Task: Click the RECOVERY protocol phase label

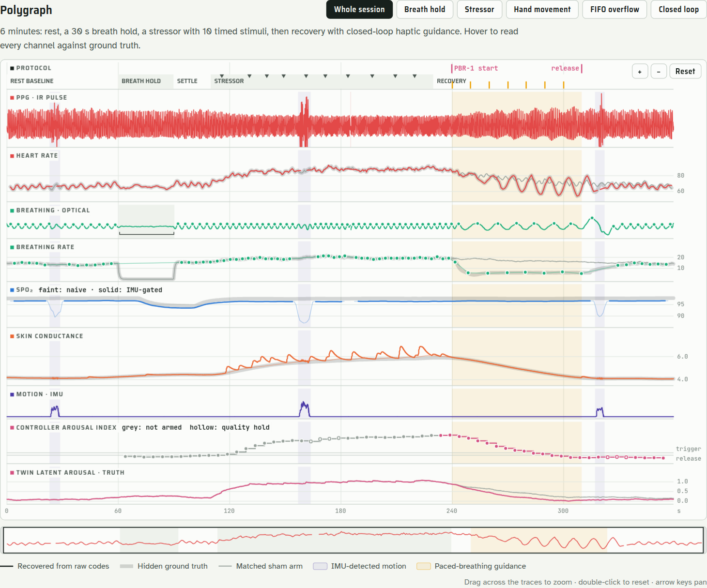Action: coord(451,81)
